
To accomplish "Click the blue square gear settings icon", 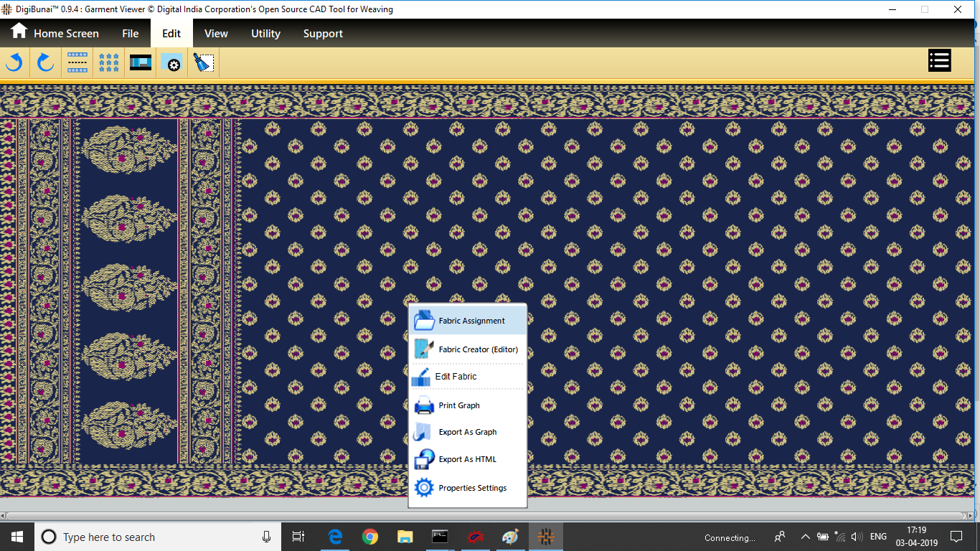I will point(172,63).
